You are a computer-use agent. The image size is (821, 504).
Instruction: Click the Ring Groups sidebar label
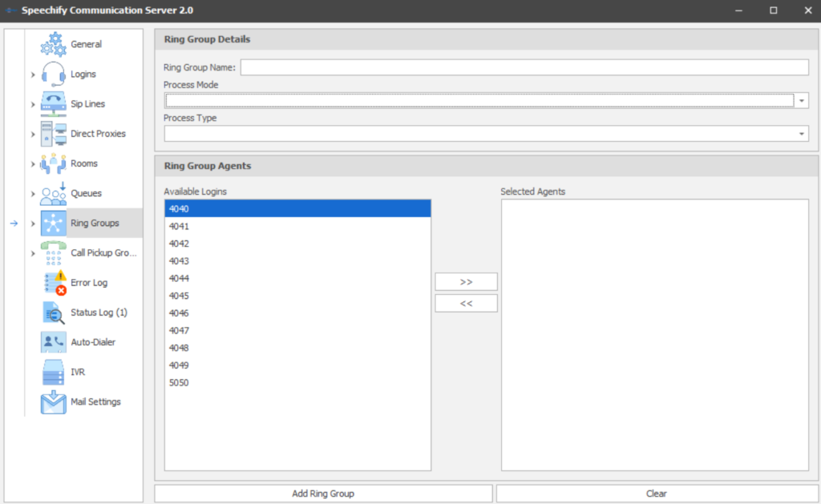click(95, 224)
